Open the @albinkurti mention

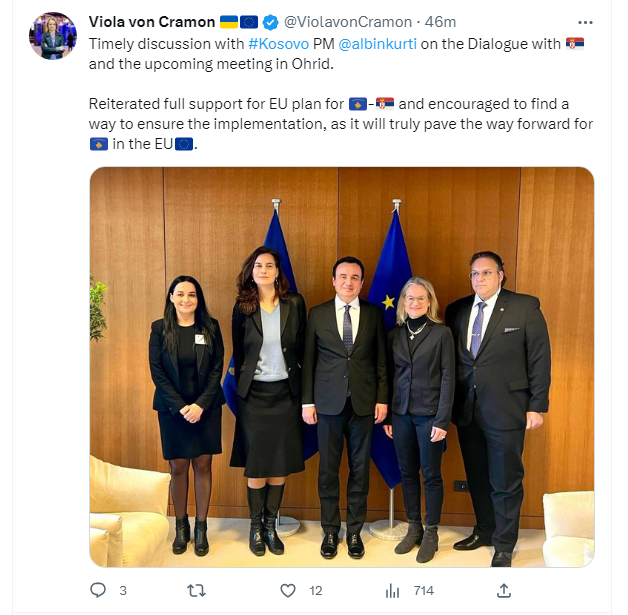(378, 44)
